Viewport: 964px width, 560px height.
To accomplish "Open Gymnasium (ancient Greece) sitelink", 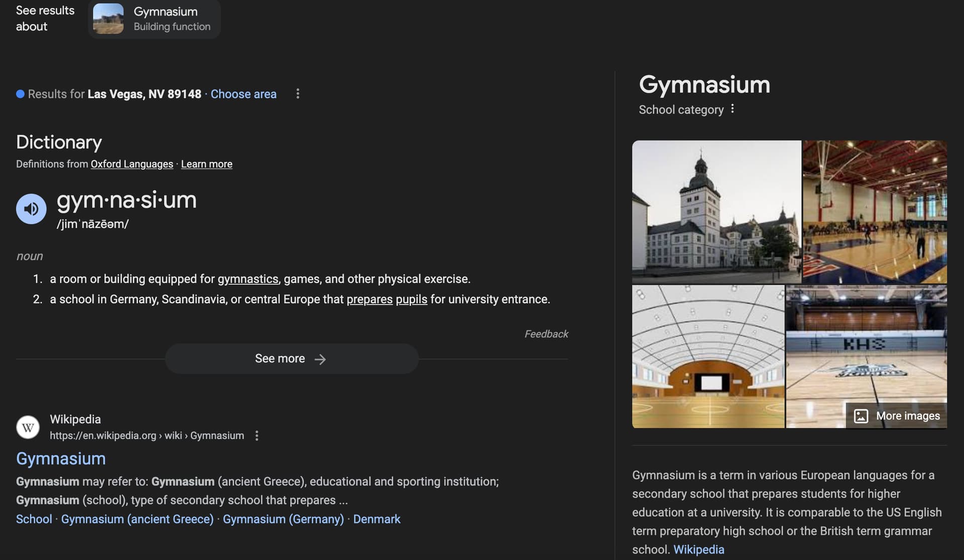I will point(138,519).
